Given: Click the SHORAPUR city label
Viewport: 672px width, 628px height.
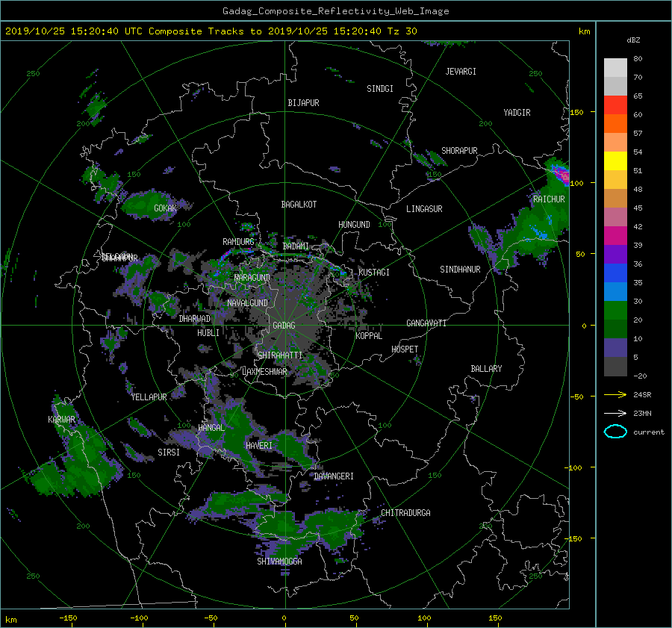Looking at the screenshot, I should click(x=459, y=151).
